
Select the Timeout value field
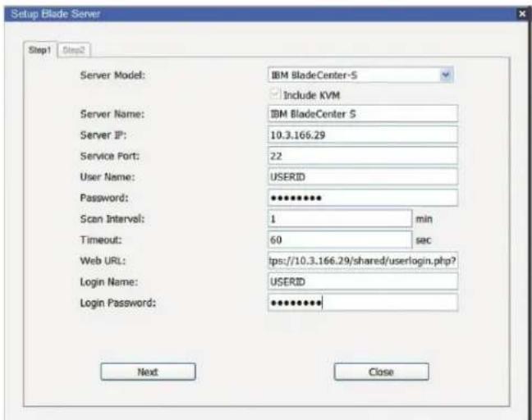click(340, 240)
